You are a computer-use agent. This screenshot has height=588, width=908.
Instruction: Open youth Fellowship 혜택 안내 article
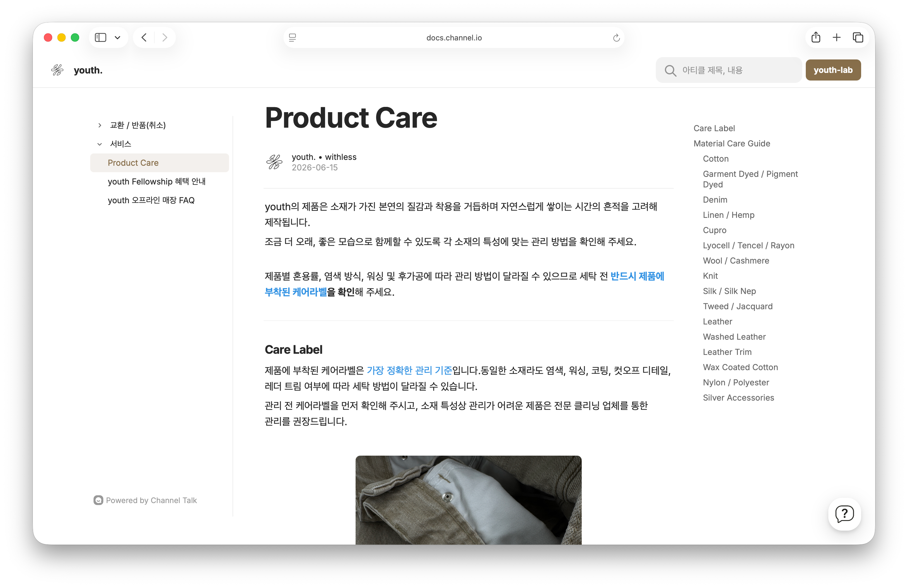coord(157,182)
